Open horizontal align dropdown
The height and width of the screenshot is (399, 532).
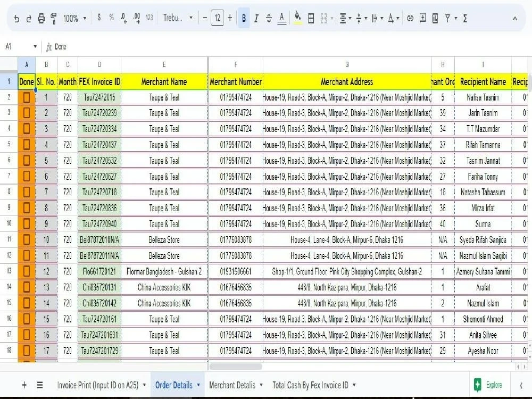click(345, 18)
